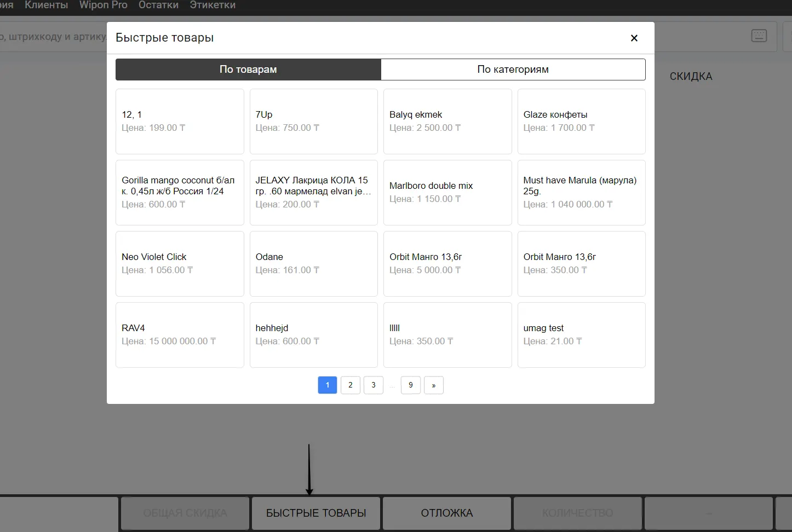This screenshot has height=532, width=792.
Task: Click the on-screen keyboard icon
Action: (x=759, y=36)
